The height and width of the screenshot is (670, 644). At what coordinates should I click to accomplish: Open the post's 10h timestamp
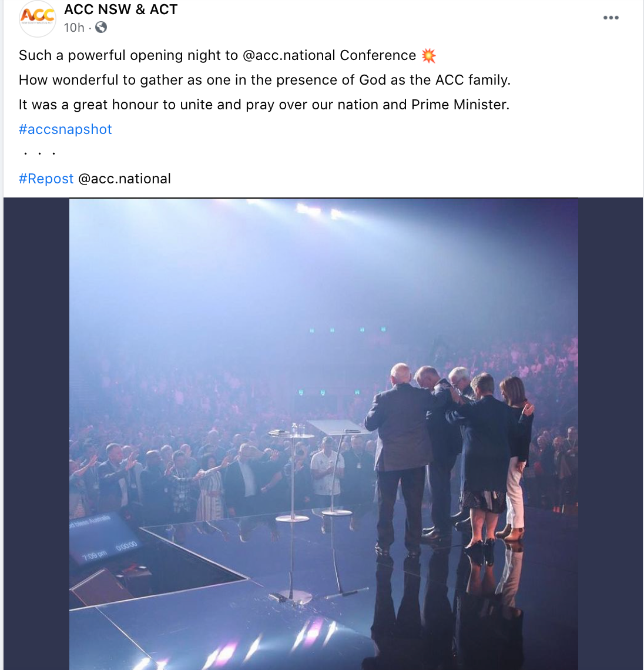[74, 28]
